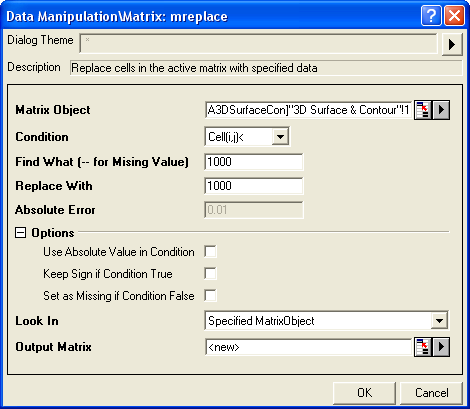Click the Find What label text
This screenshot has height=409, width=470.
pyautogui.click(x=102, y=162)
